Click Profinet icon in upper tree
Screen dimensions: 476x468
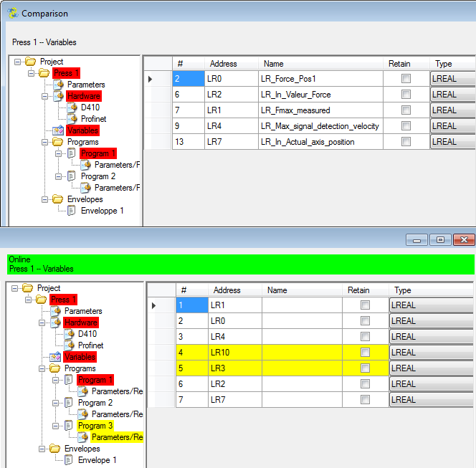(72, 119)
